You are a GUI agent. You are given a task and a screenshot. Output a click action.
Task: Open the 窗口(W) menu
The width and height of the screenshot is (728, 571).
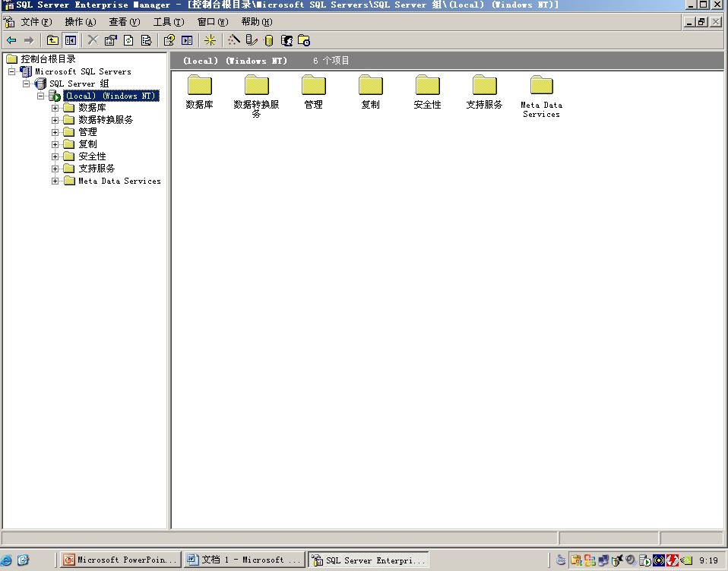coord(213,22)
